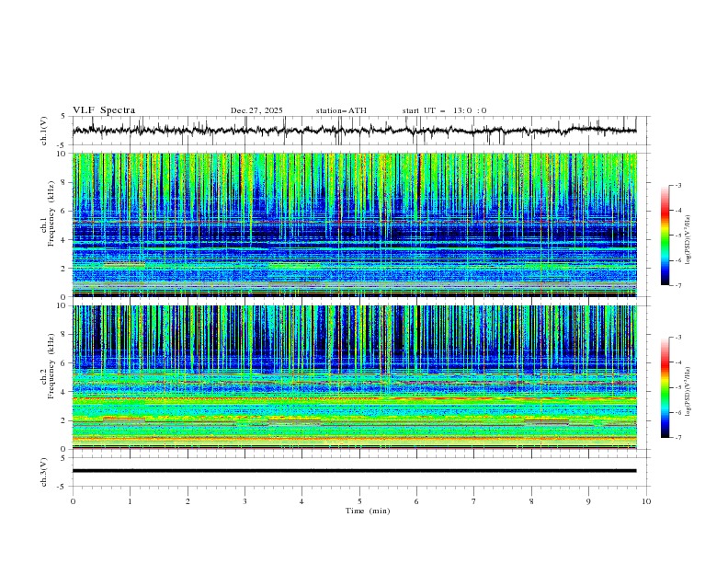
Task: Click the ch.1 spectrogram color scale bar
Action: [x=665, y=235]
